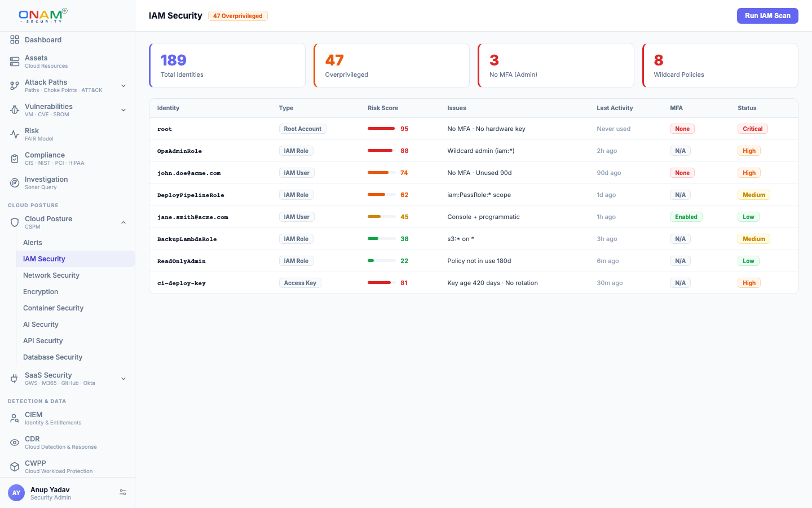Click the Access Key type badge
Screen dimensions: 812x508
[x=300, y=283]
